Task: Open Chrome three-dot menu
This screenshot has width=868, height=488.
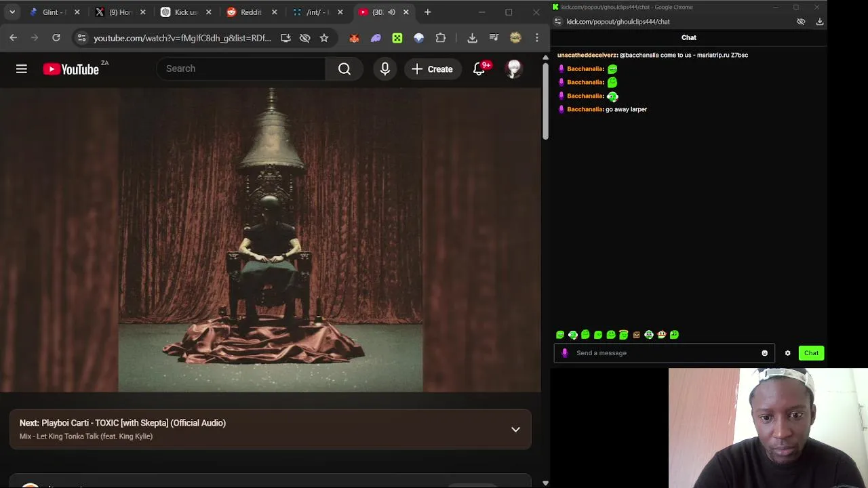Action: [537, 38]
